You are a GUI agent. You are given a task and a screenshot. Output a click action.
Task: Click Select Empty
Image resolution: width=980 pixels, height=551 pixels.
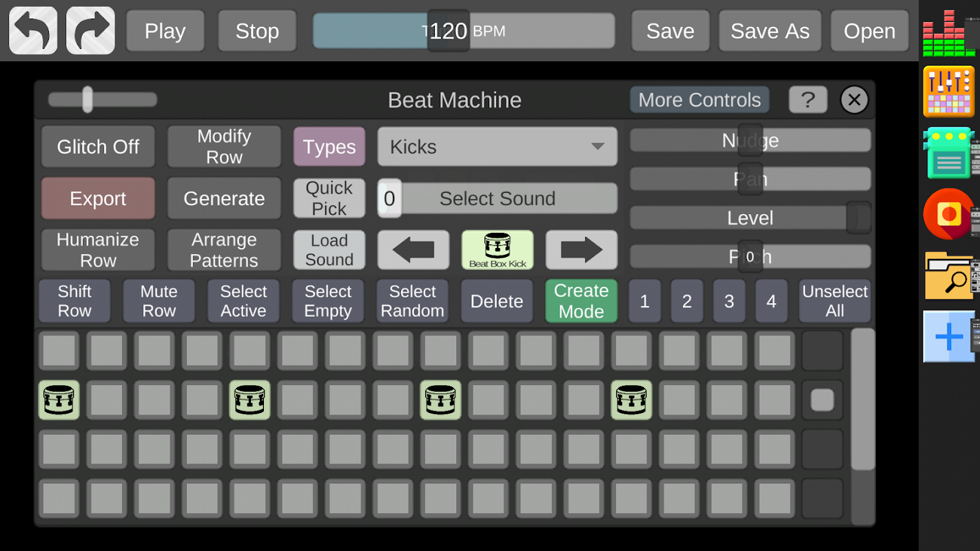(328, 301)
